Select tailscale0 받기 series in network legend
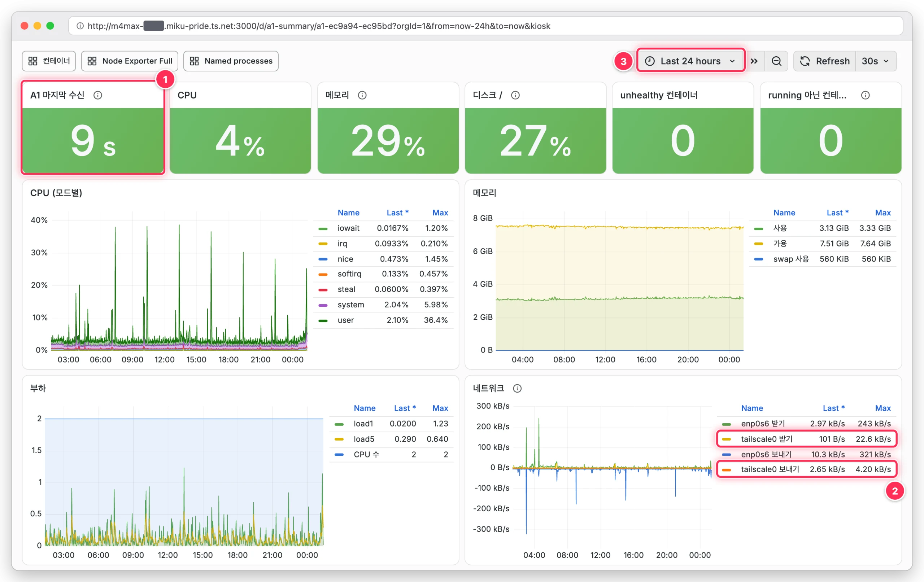 [767, 439]
